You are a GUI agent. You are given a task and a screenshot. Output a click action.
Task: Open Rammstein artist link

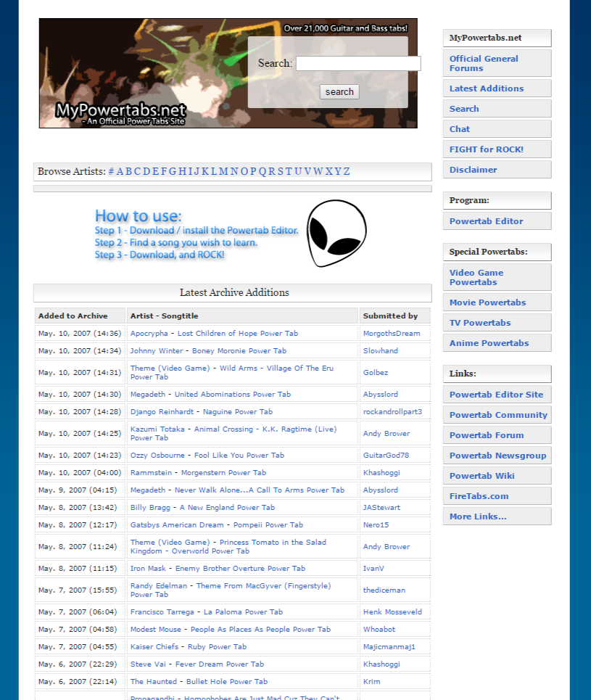point(151,473)
